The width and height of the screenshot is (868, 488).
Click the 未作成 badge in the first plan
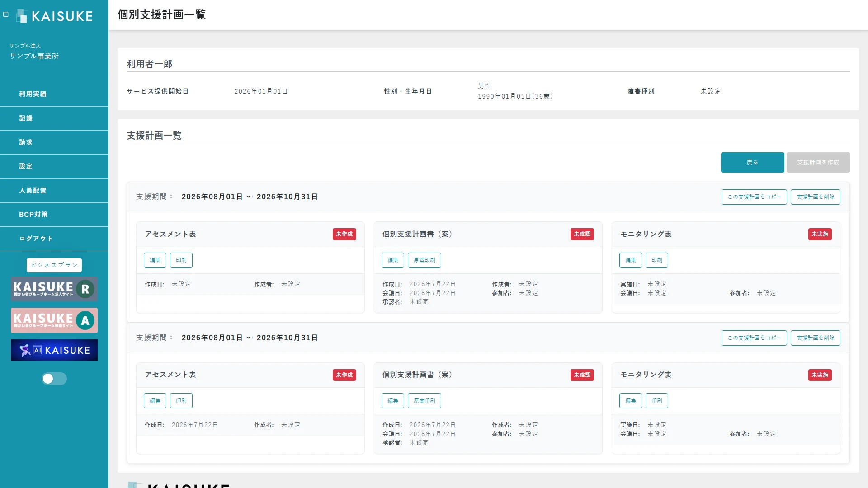click(344, 234)
